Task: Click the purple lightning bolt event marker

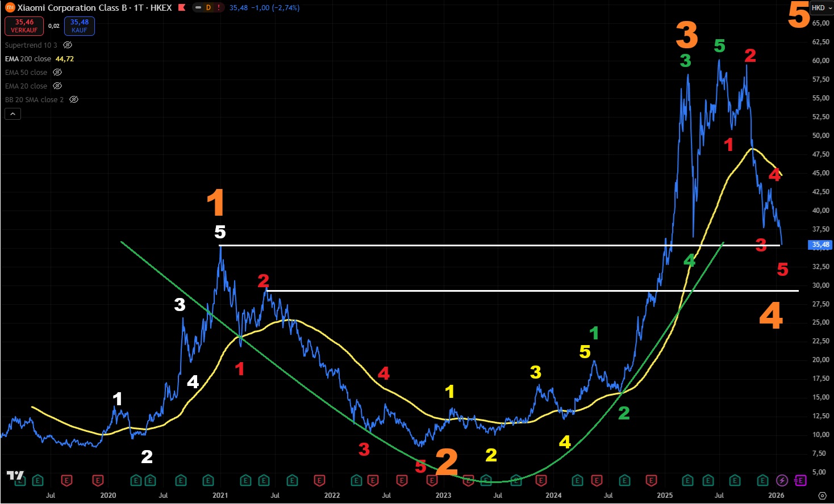Action: click(782, 481)
